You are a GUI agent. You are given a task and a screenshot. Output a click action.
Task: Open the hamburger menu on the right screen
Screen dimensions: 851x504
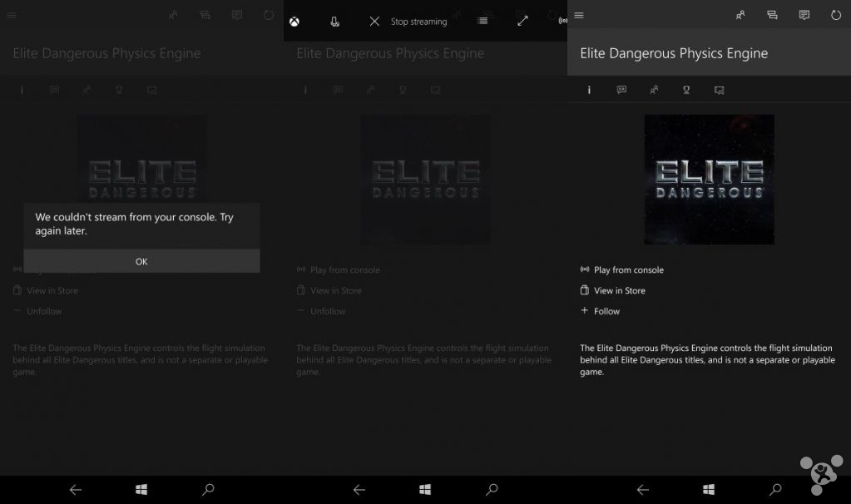point(579,15)
